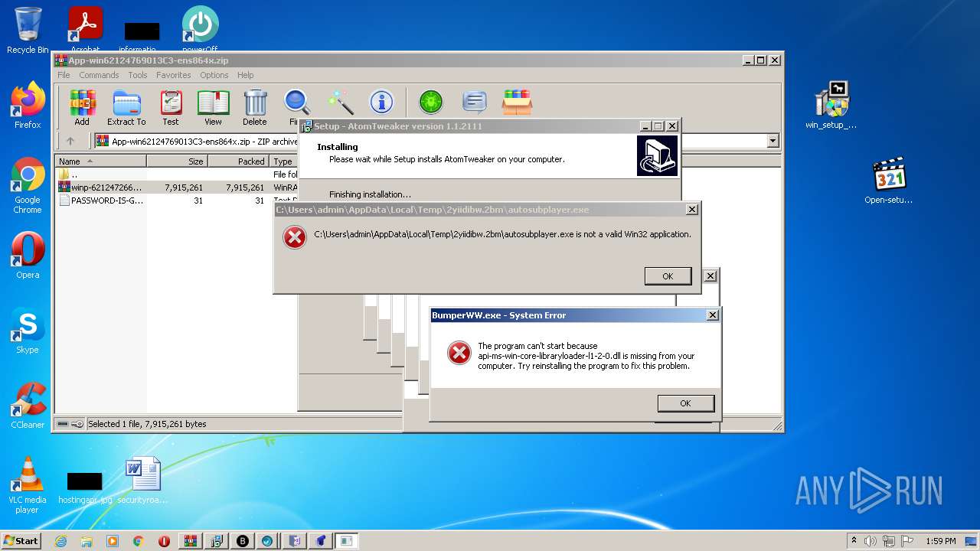Select the parent folder '..' row
980x551 pixels.
point(176,174)
